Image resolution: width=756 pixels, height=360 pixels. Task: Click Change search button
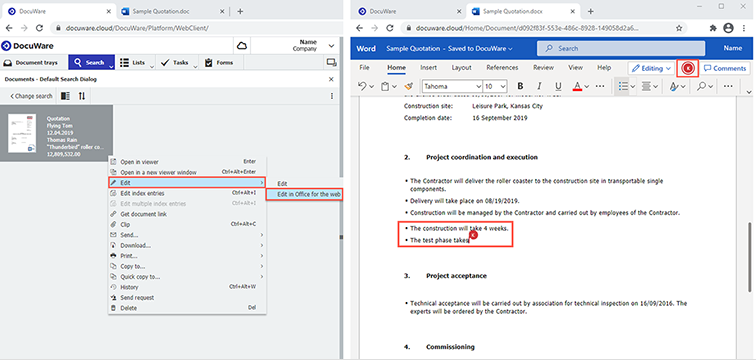(30, 96)
